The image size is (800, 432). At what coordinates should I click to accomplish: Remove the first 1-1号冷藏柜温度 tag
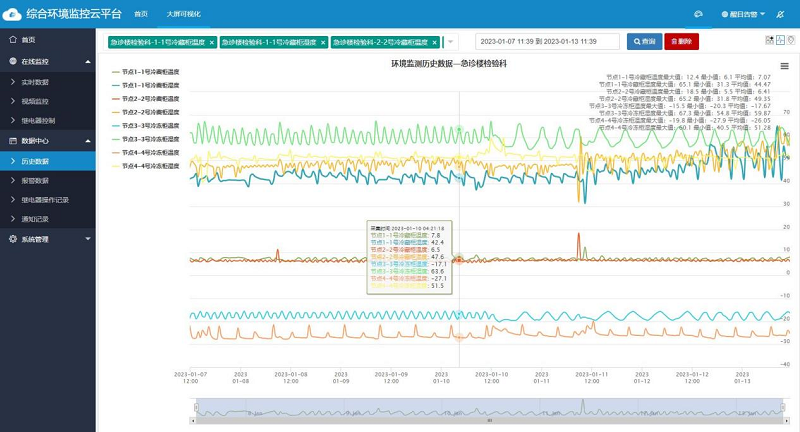tap(212, 42)
